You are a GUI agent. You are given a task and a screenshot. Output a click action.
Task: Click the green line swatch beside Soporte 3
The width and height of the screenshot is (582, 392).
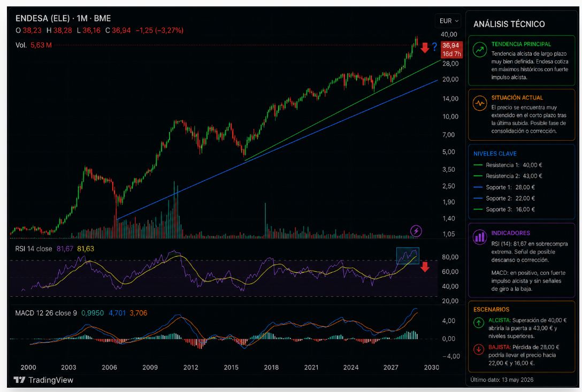[478, 209]
